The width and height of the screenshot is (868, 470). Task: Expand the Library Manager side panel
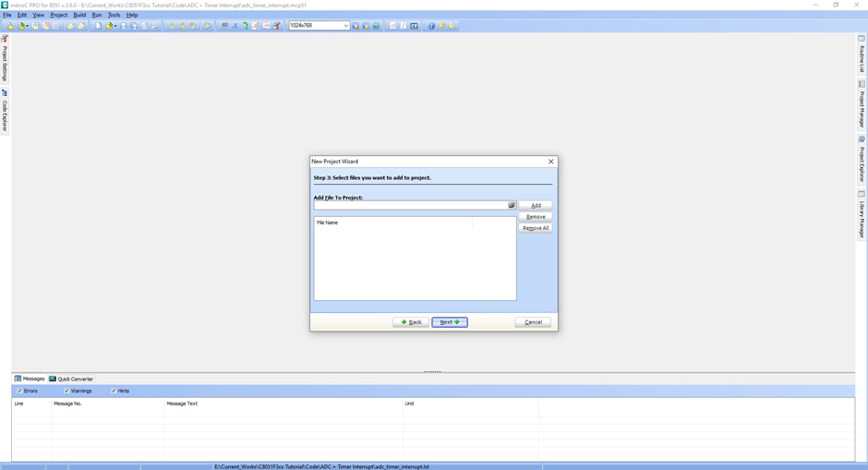coord(862,215)
